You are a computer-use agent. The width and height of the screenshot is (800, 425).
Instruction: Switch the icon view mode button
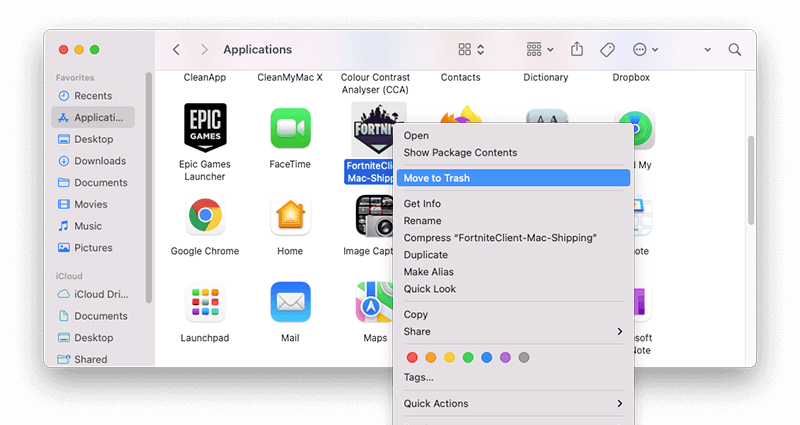click(x=471, y=49)
